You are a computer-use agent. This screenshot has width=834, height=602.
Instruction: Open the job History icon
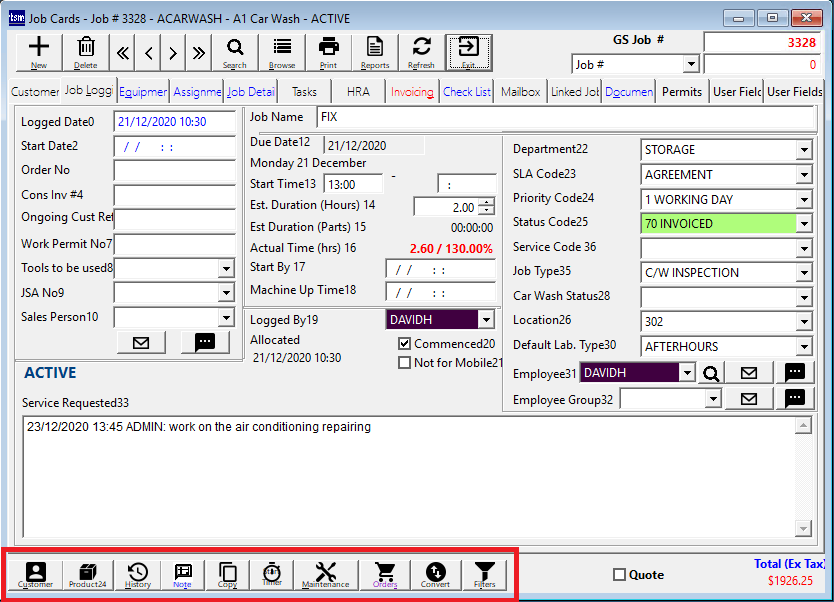coord(138,575)
